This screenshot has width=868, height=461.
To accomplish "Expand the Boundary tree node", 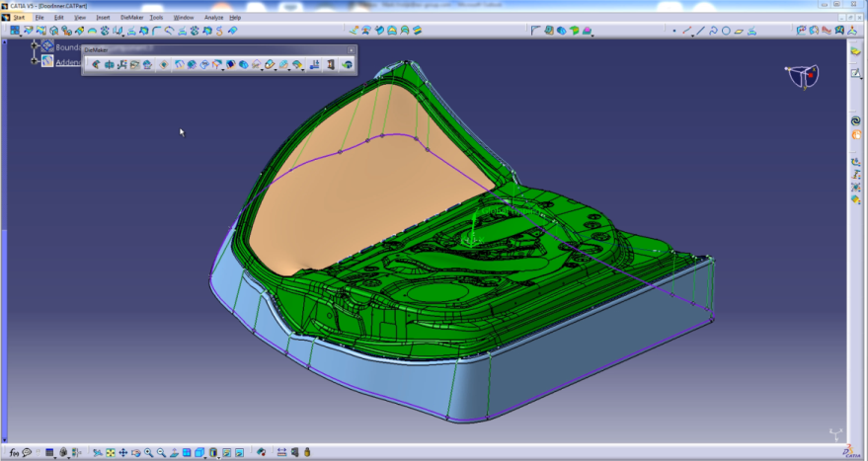I will coord(35,46).
